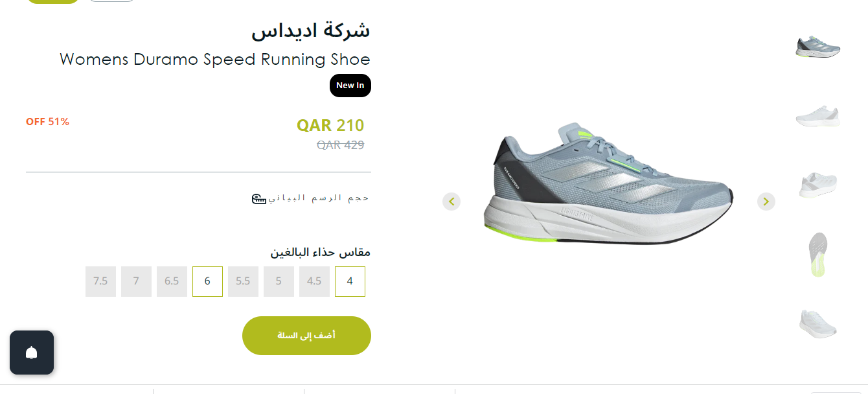This screenshot has height=394, width=868.
Task: Click the Adidas brand name heading
Action: click(311, 30)
